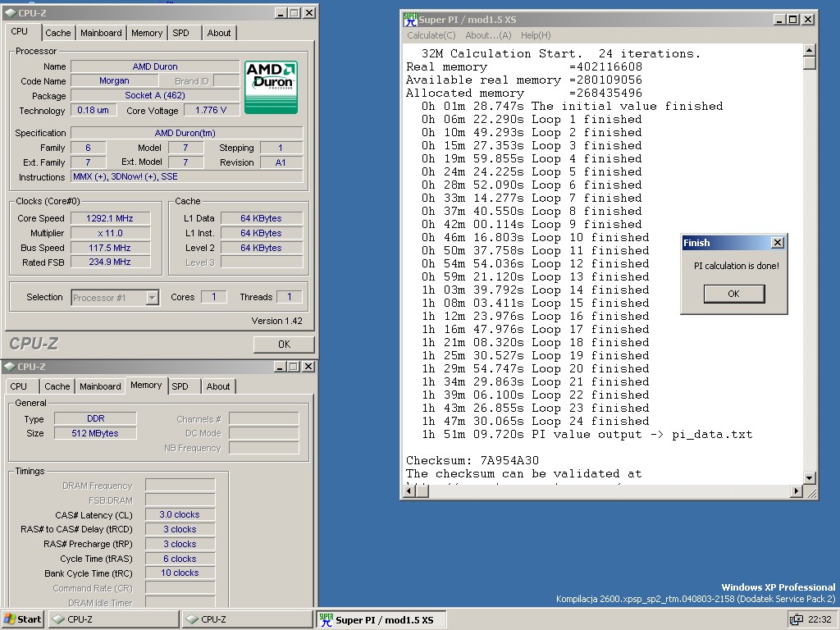Click the Level 2 cache value 64 KBytes
This screenshot has height=630, width=840.
(x=262, y=248)
